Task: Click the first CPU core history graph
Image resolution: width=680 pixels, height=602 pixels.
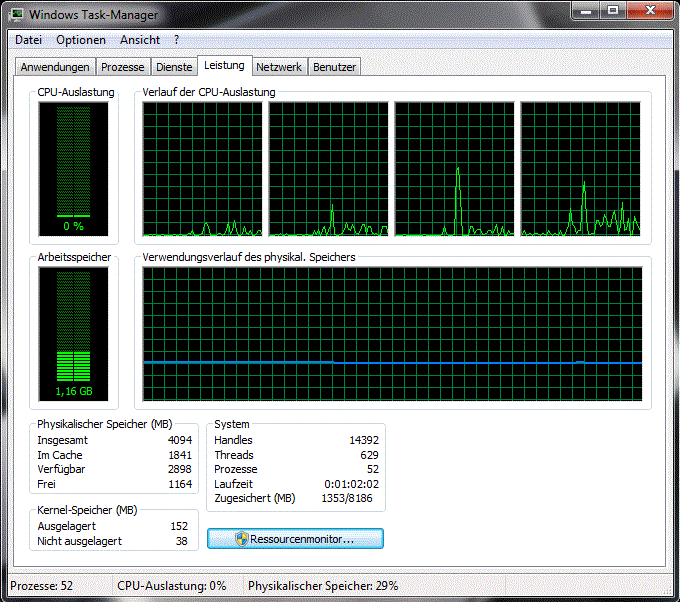Action: tap(202, 169)
